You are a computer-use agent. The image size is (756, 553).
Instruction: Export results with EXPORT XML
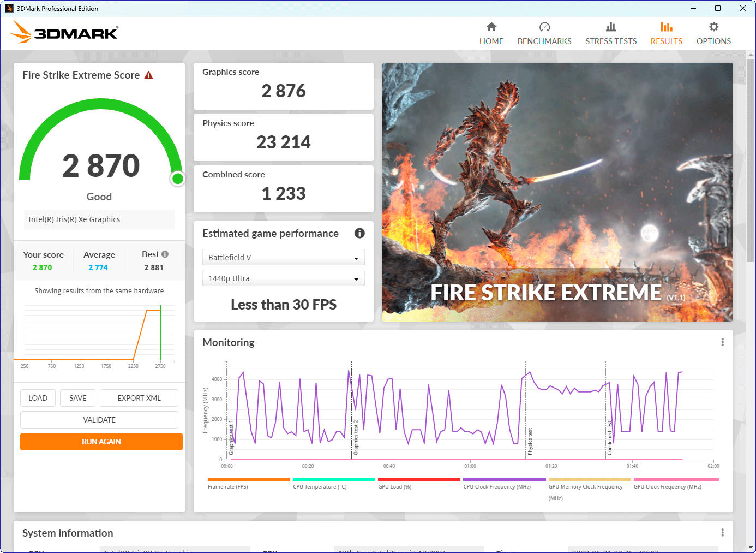coord(139,398)
